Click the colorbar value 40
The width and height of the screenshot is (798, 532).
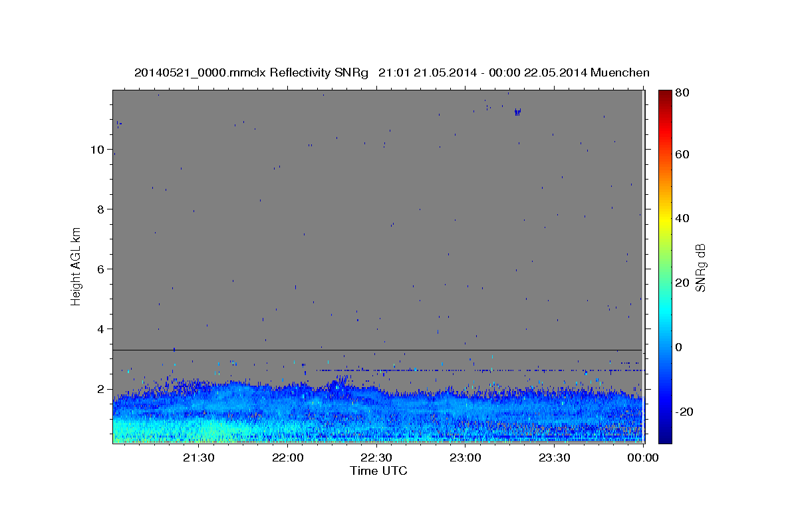coord(684,218)
